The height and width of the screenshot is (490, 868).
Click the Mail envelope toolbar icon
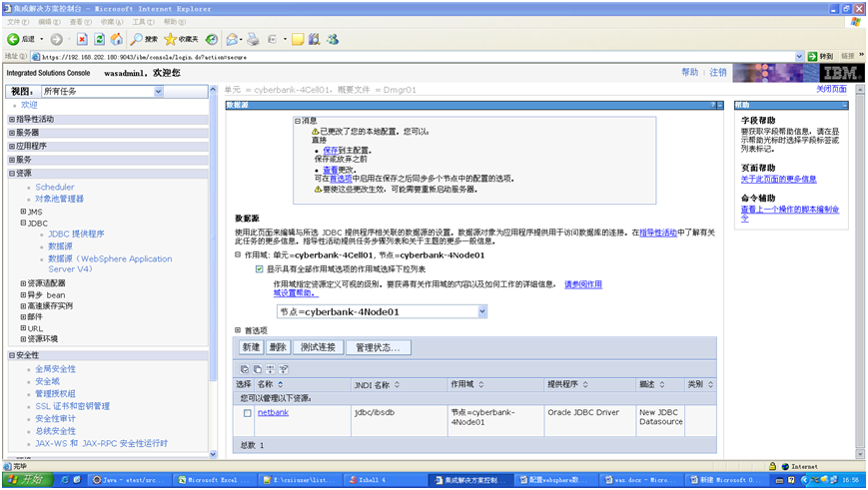(232, 39)
